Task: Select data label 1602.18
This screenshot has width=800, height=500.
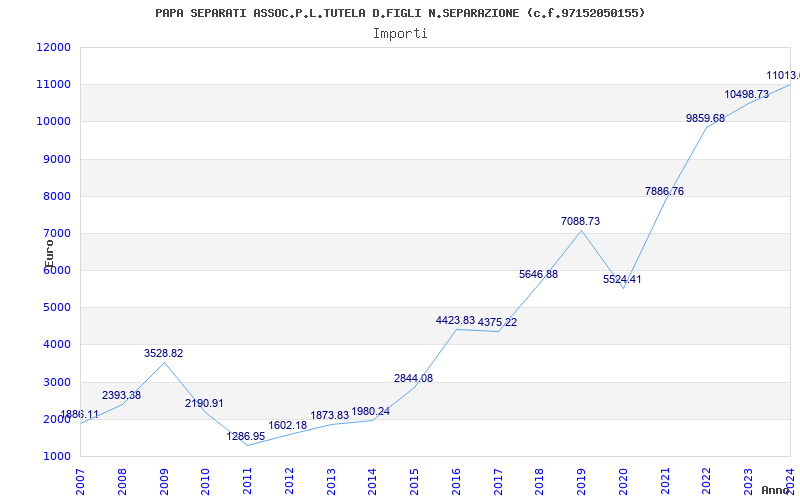Action: [288, 425]
